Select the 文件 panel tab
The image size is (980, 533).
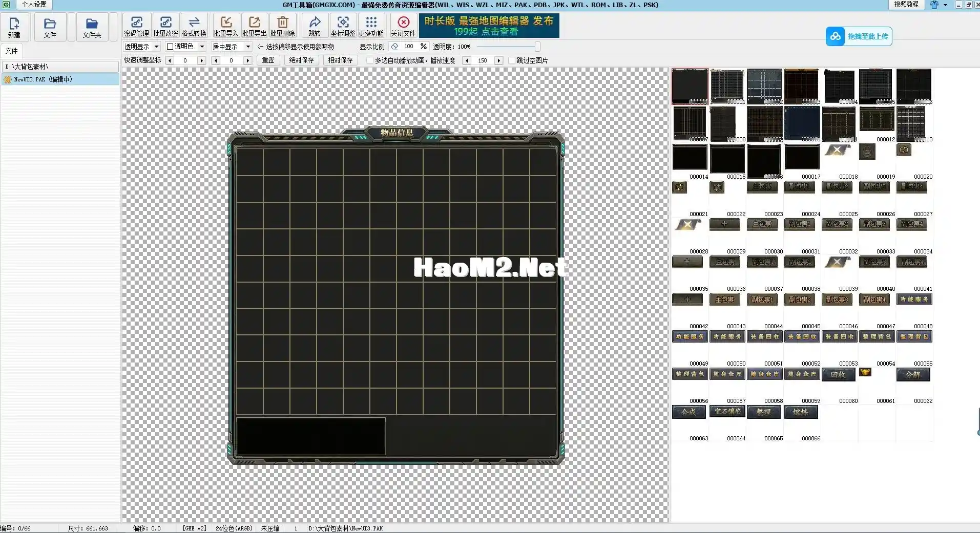pos(11,51)
